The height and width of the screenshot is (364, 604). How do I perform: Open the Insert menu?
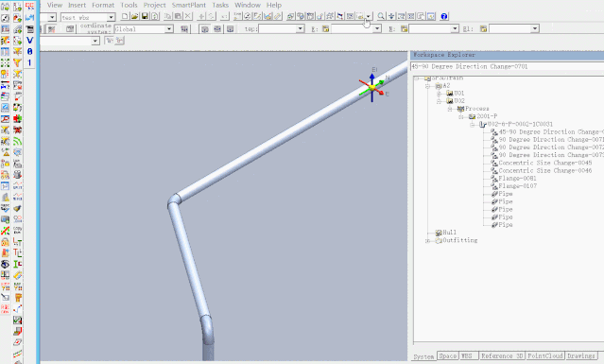point(78,5)
